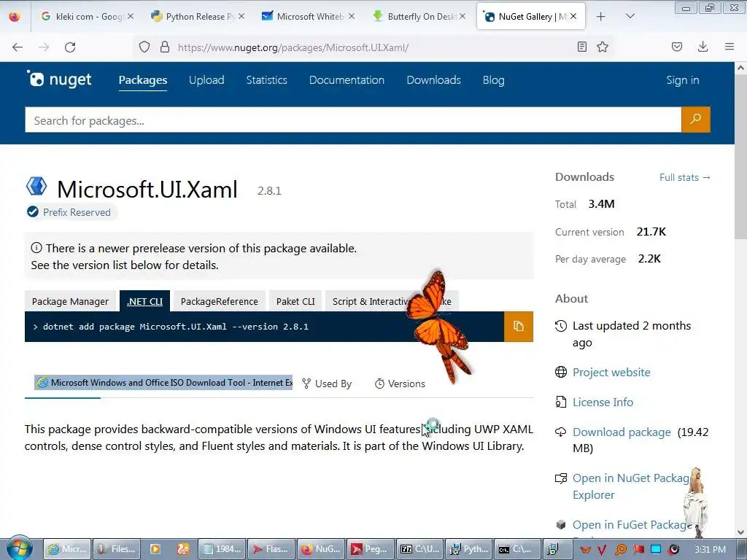
Task: Click the scrollbar up arrow
Action: pos(741,68)
